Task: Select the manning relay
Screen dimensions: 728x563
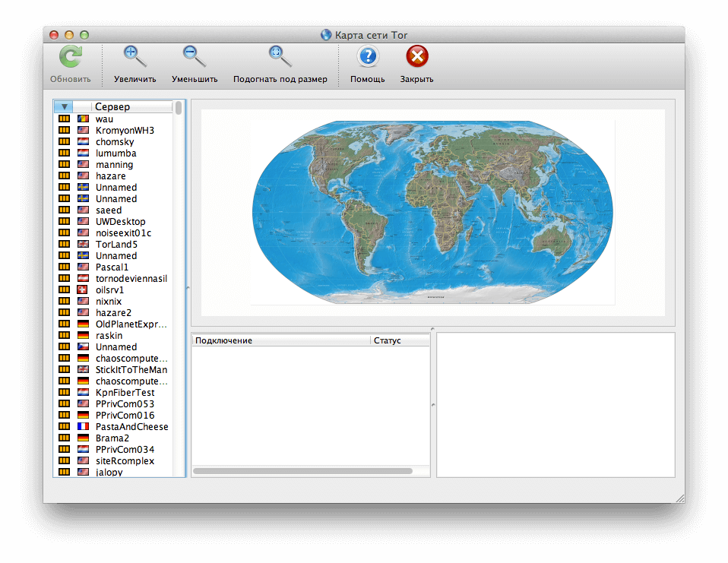Action: [x=114, y=164]
